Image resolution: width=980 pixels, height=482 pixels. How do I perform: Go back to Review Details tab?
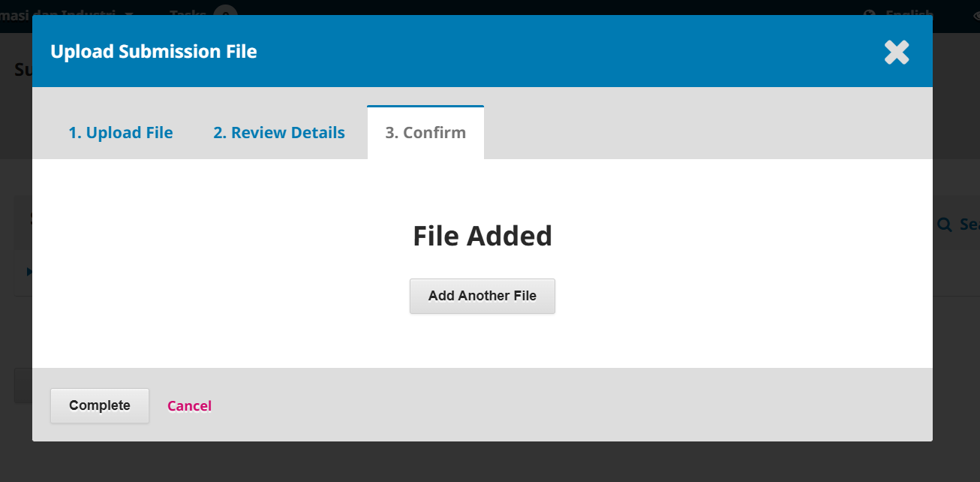tap(278, 133)
